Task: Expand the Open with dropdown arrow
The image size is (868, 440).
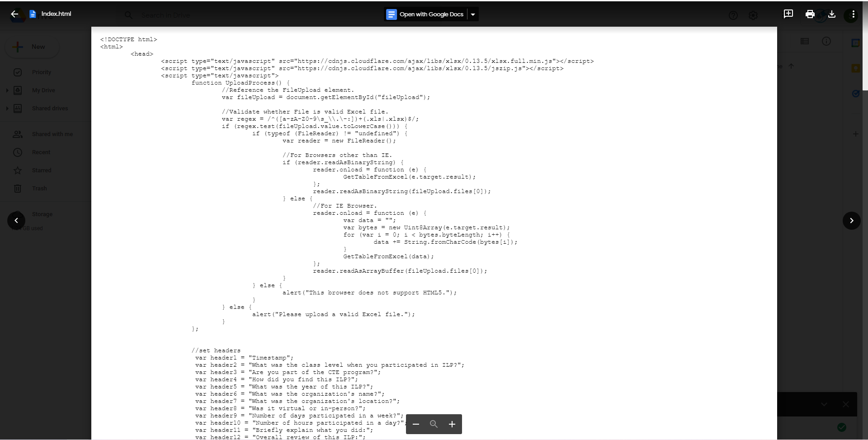Action: point(473,14)
